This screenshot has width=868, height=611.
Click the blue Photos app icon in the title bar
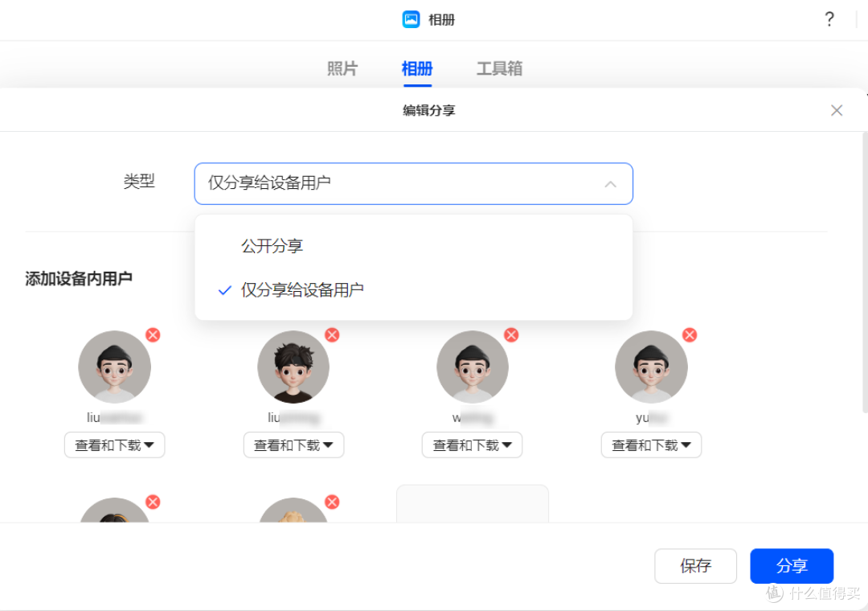point(411,19)
